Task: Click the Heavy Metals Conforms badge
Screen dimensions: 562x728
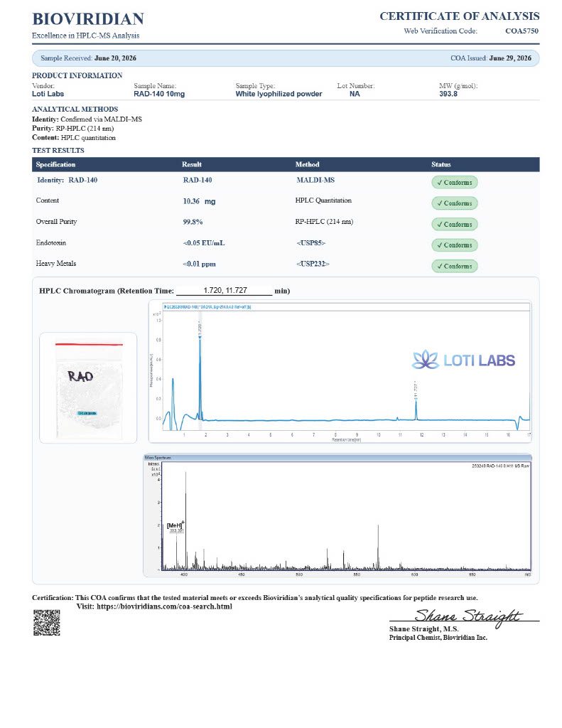Action: 454,266
